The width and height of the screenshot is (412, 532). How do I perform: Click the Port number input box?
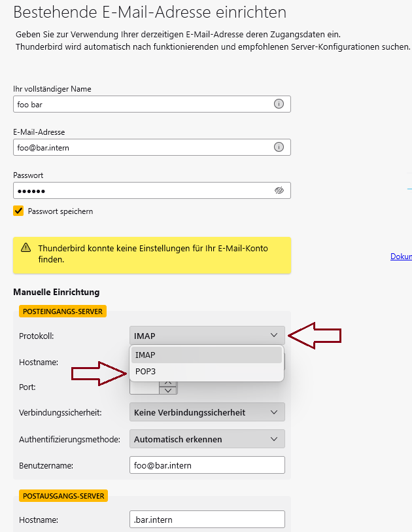(144, 387)
